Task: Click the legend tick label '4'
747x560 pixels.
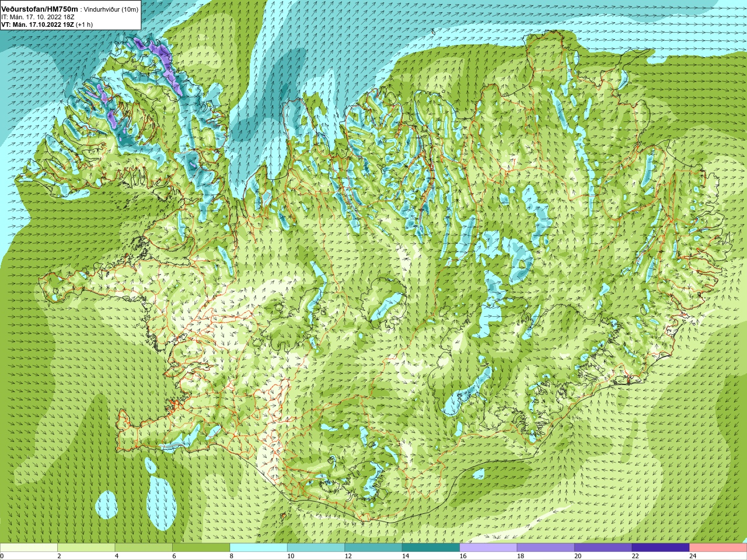Action: [x=117, y=556]
